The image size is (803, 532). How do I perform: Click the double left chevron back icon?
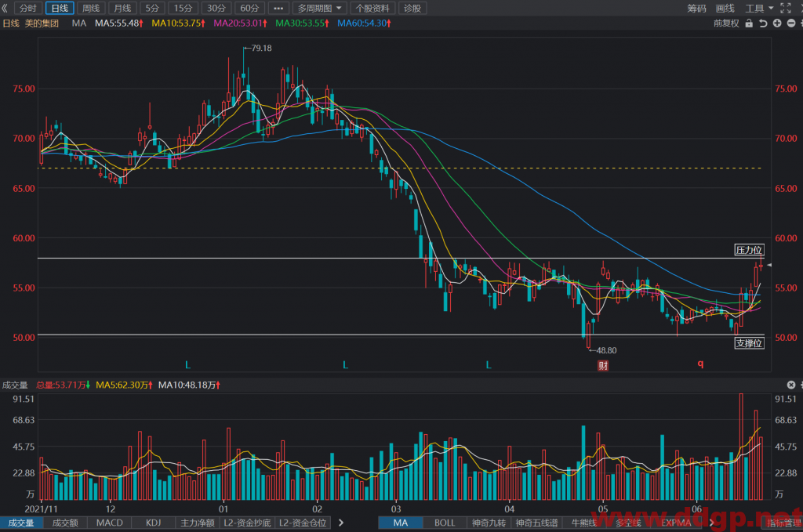tap(5, 8)
